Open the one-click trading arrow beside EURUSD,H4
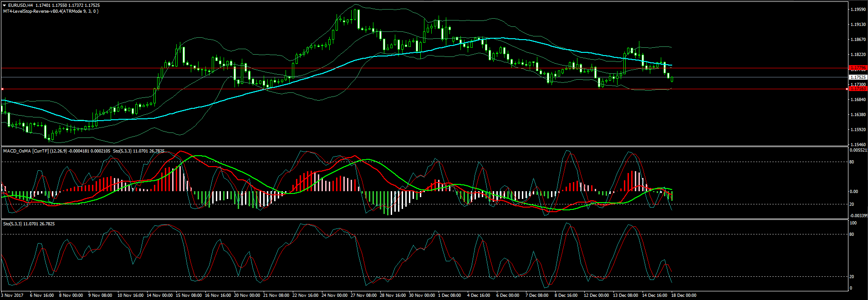Screen dimensions: 868x300 [5, 5]
